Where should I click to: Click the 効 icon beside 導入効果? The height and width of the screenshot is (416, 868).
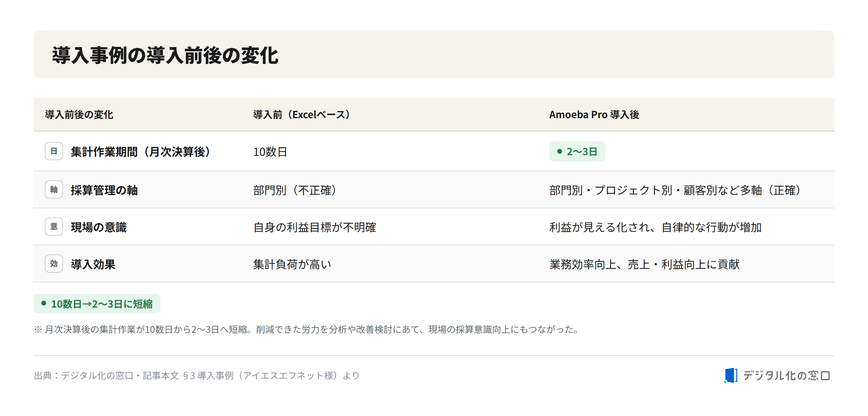tap(54, 264)
